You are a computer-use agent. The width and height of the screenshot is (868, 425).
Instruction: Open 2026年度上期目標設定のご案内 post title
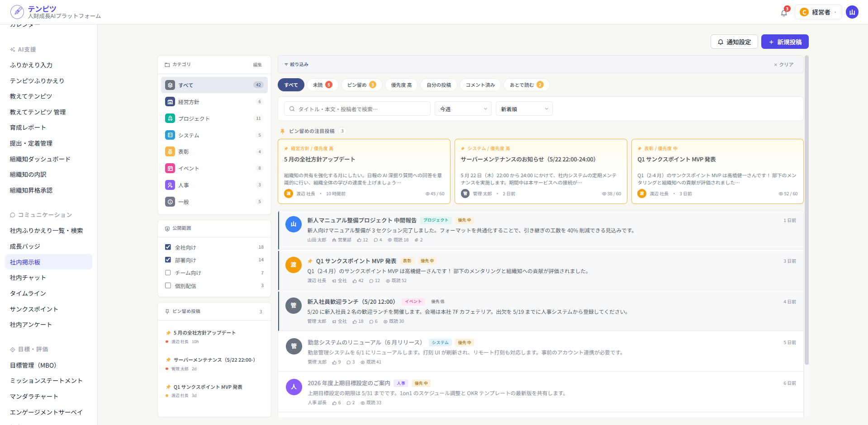[x=349, y=383]
